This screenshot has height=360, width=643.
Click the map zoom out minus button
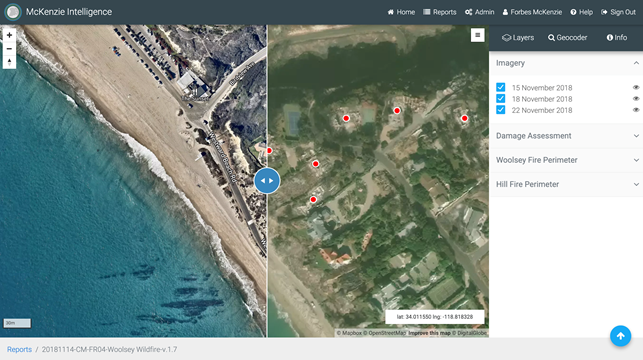pos(9,49)
